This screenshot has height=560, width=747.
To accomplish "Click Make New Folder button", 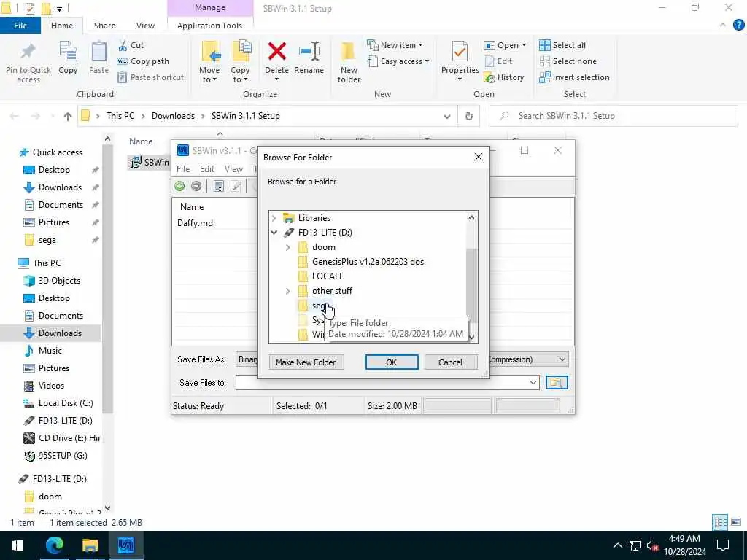I will pos(306,362).
